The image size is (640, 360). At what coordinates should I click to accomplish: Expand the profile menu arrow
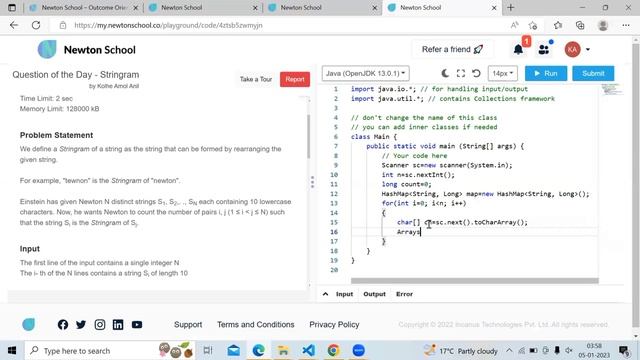coord(588,49)
